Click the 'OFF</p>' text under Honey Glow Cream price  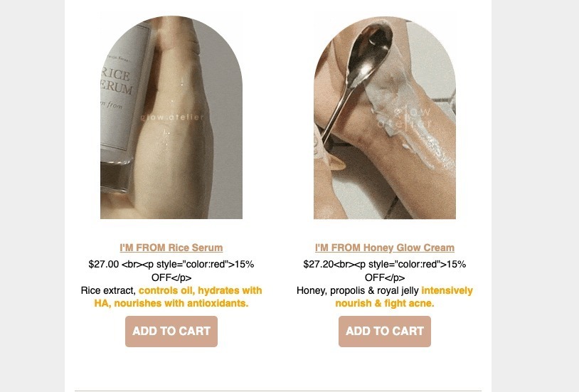[385, 277]
